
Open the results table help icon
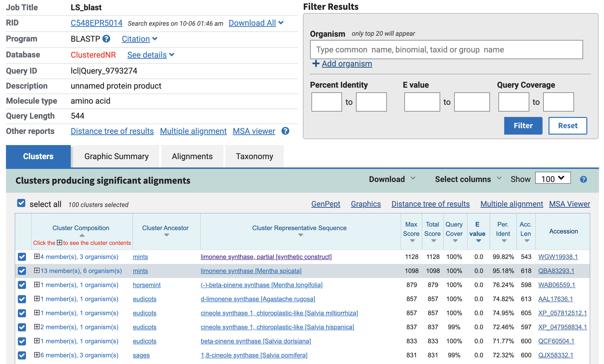584,179
